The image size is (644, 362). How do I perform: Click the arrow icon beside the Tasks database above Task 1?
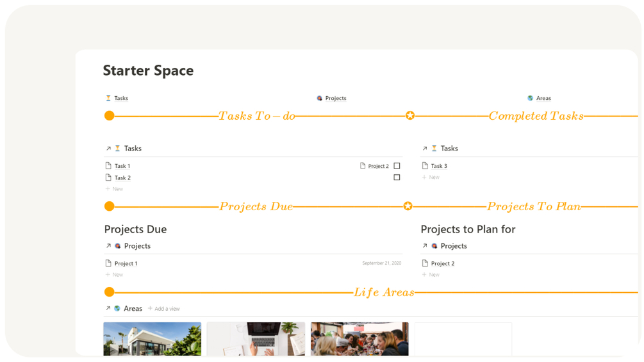pos(108,149)
